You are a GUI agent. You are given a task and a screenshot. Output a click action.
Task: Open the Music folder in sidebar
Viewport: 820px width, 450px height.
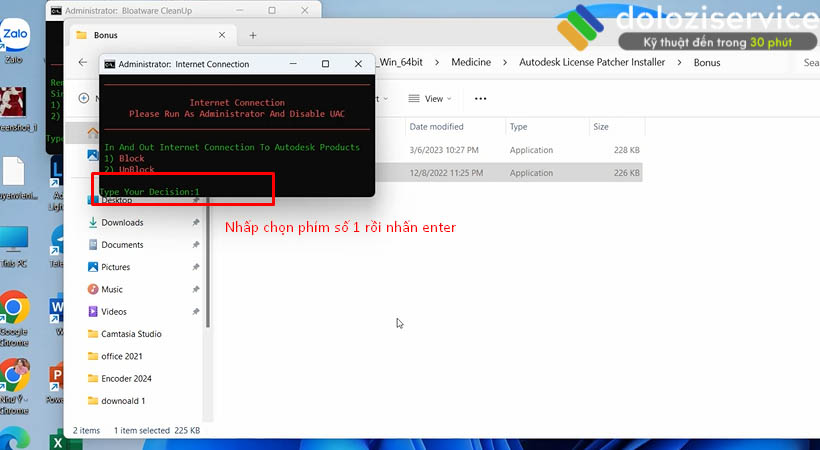(112, 289)
